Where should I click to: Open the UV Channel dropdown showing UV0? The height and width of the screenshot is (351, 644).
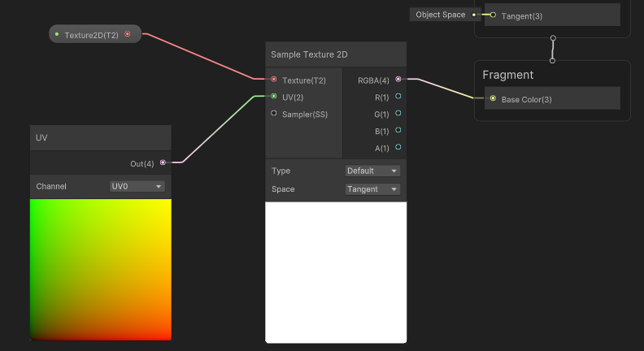click(x=137, y=186)
